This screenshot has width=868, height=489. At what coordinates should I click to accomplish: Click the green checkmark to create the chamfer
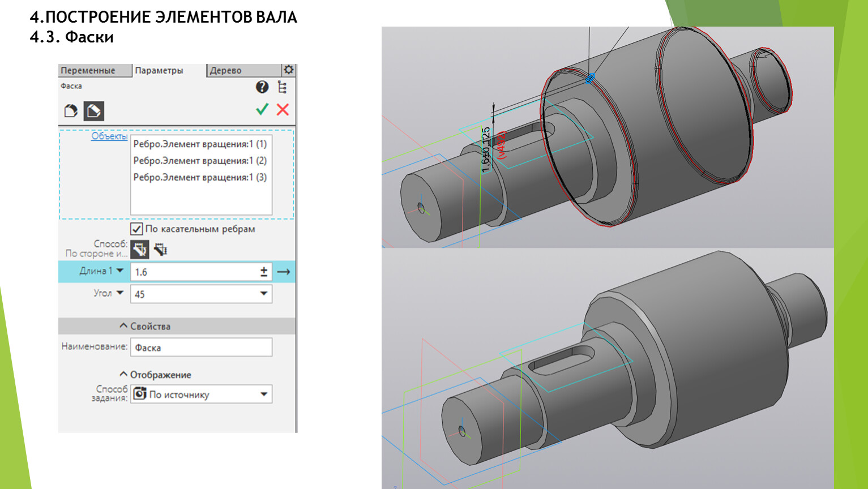pyautogui.click(x=262, y=109)
